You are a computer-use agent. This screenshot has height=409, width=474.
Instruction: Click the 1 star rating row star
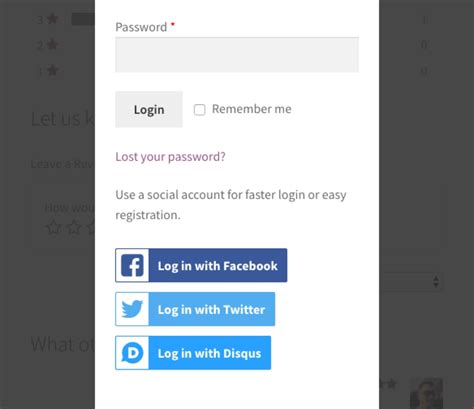click(x=53, y=70)
